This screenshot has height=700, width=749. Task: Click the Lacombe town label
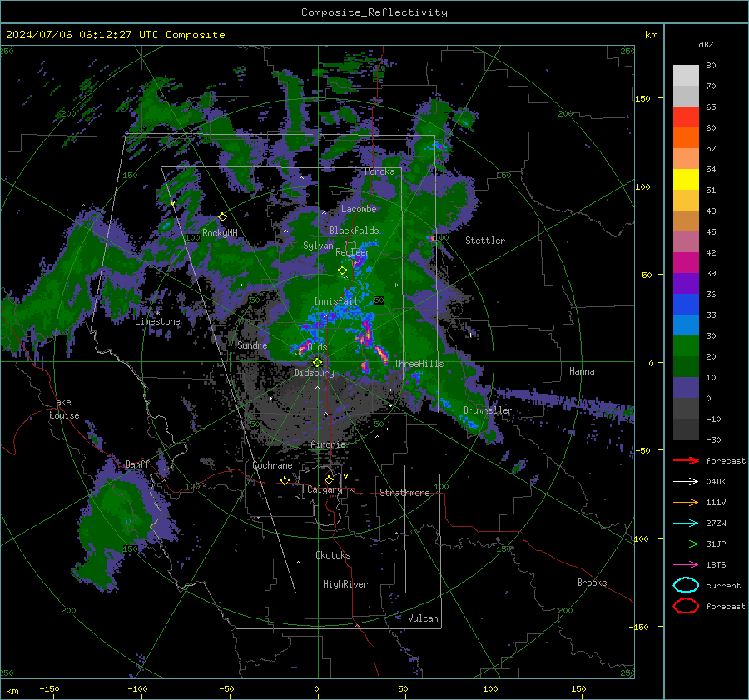point(359,209)
